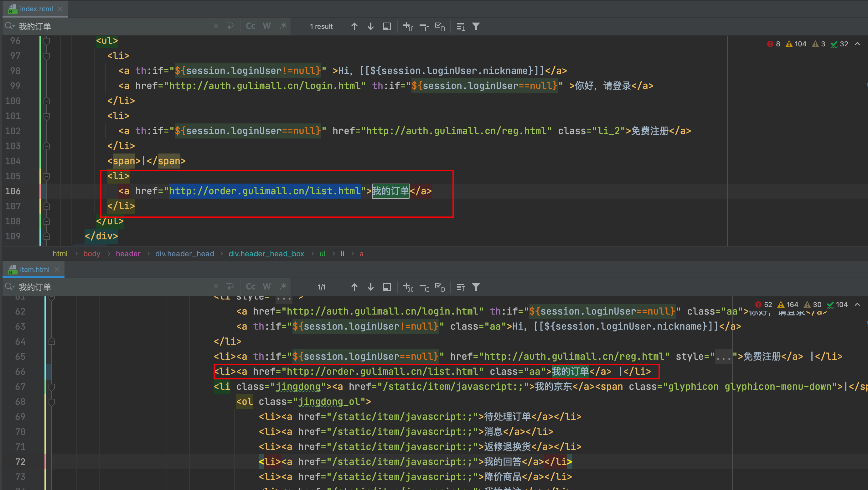The image size is (868, 490).
Task: Open search filter in index.html find bar
Action: coord(476,26)
